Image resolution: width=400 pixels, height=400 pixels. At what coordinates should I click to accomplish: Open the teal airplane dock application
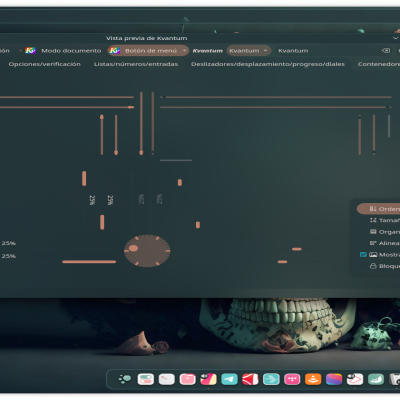(x=271, y=379)
